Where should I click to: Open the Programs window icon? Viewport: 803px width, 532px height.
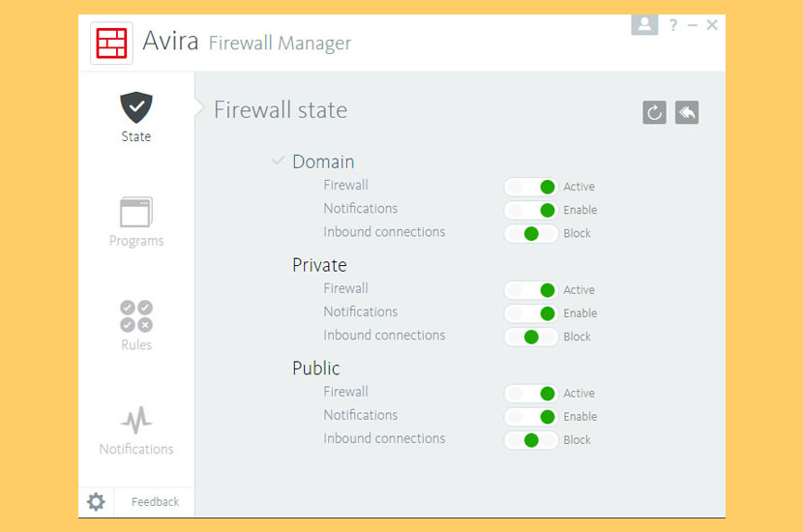136,212
